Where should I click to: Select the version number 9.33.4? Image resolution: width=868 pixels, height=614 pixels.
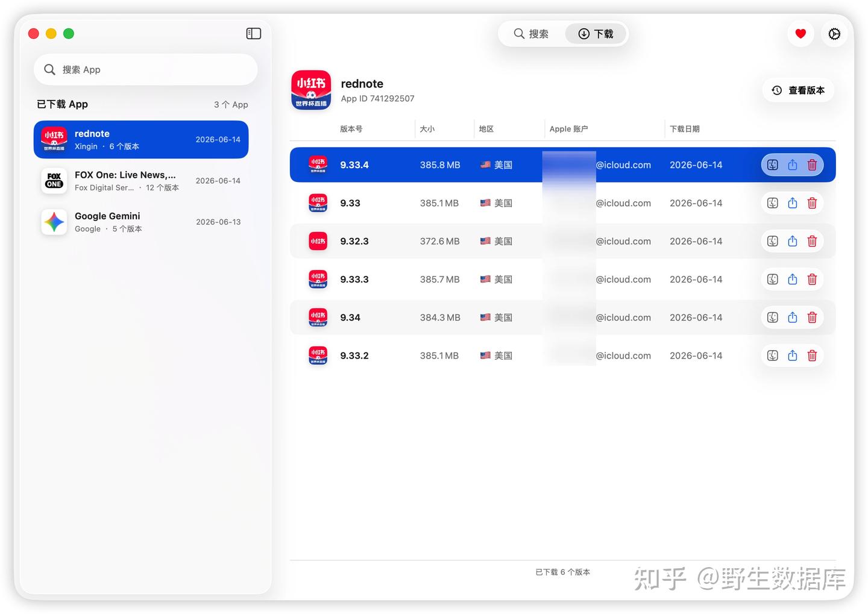click(x=354, y=165)
